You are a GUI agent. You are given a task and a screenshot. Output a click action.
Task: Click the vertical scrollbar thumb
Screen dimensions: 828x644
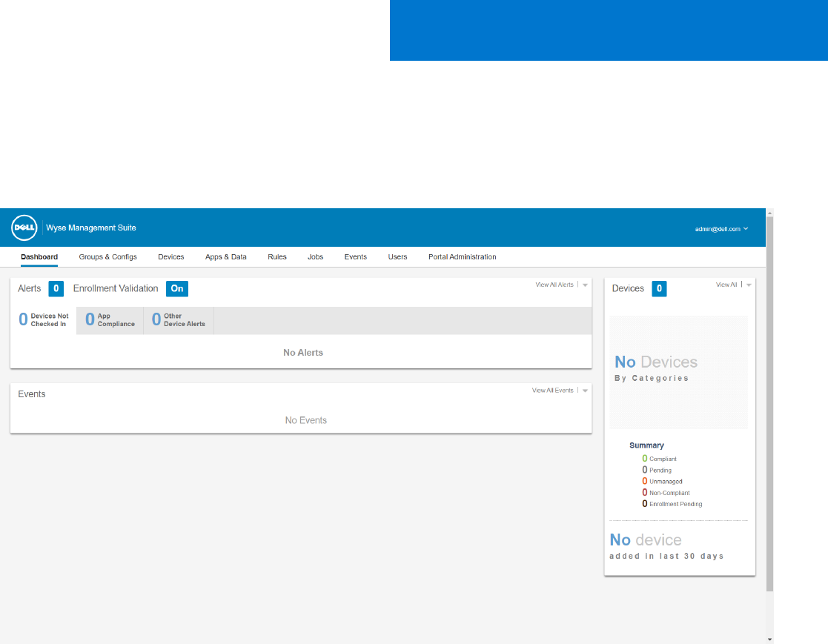770,404
